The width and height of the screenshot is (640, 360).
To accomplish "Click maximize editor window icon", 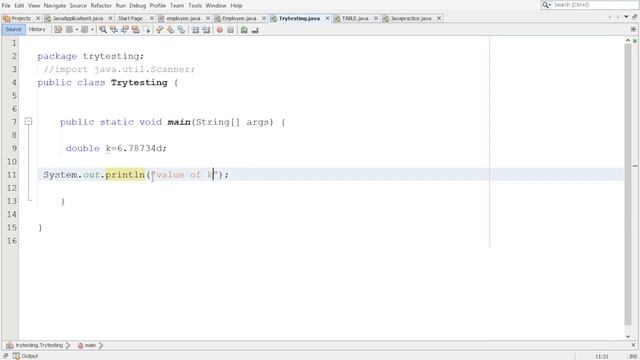I will (x=635, y=17).
